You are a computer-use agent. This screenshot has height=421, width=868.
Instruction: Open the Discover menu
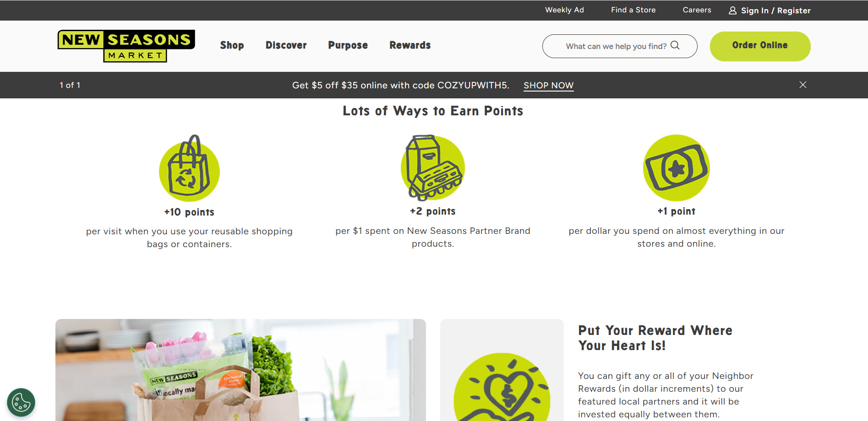[x=286, y=45]
